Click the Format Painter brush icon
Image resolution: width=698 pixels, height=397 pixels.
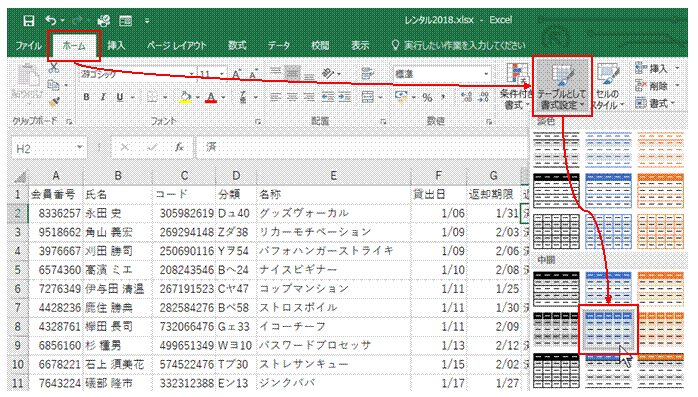pos(54,102)
